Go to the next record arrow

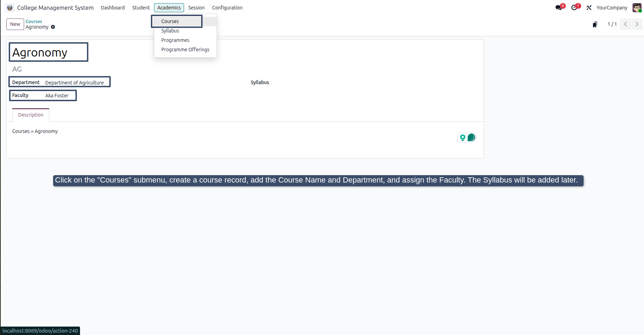tap(637, 24)
